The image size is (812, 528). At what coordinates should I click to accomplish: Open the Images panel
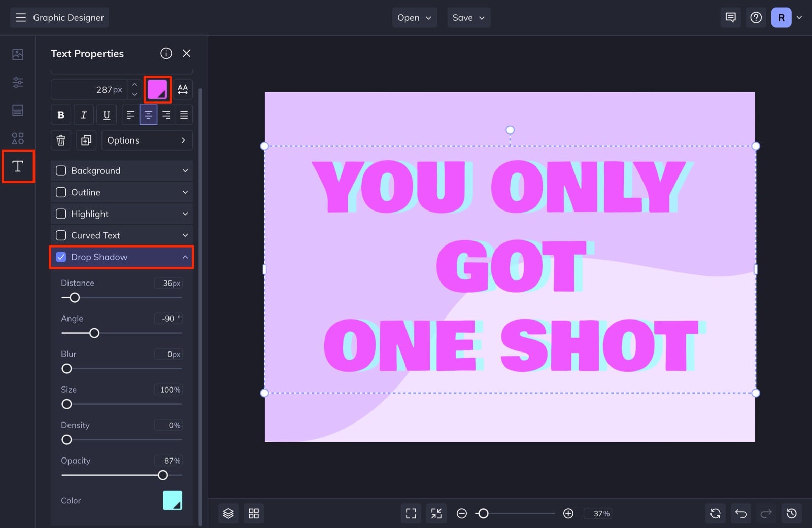tap(18, 54)
